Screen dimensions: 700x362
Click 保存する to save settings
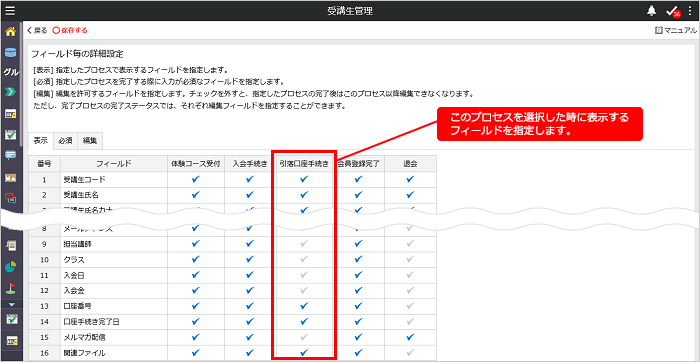pos(70,30)
